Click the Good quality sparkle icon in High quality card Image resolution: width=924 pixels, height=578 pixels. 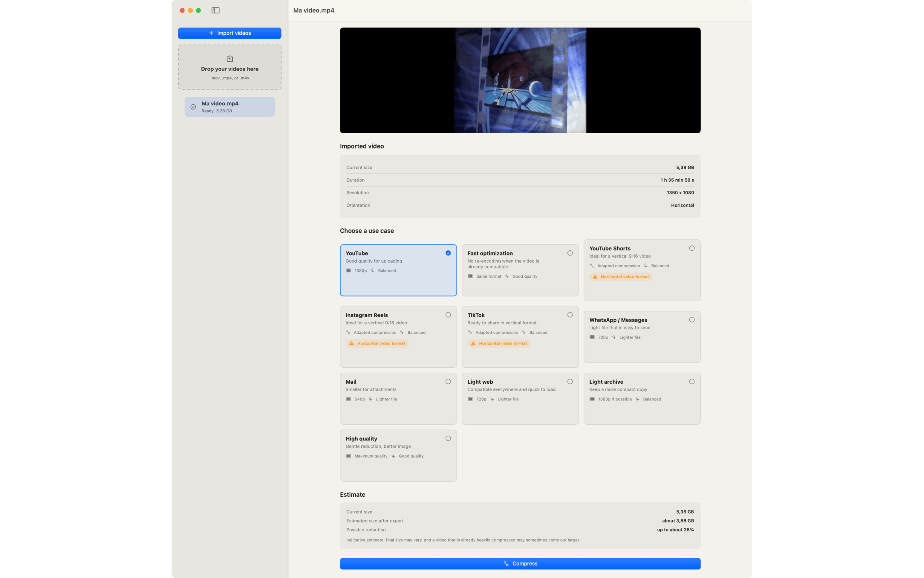click(x=393, y=456)
